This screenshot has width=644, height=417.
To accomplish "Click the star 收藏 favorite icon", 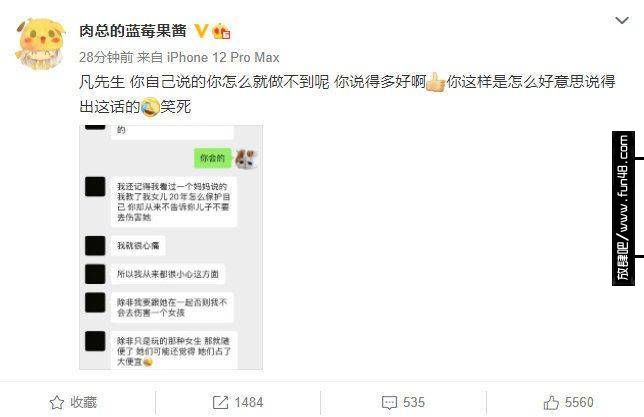I will click(57, 402).
